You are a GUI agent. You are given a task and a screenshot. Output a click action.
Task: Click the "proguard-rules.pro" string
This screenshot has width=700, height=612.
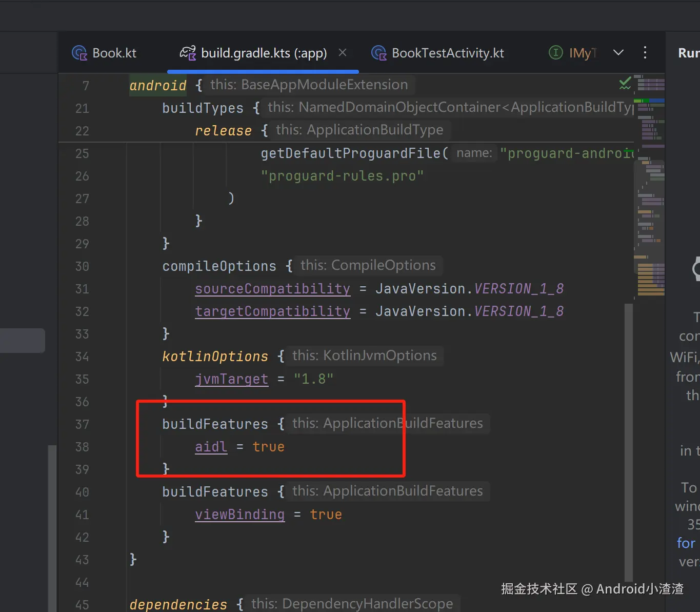[x=342, y=175]
